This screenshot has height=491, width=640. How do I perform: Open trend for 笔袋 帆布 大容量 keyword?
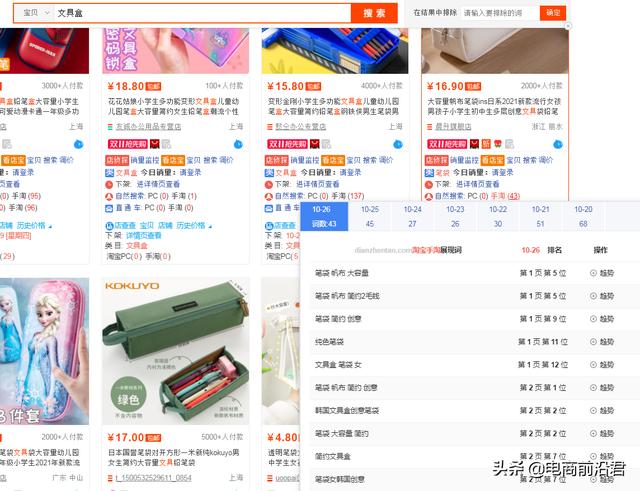tap(602, 273)
